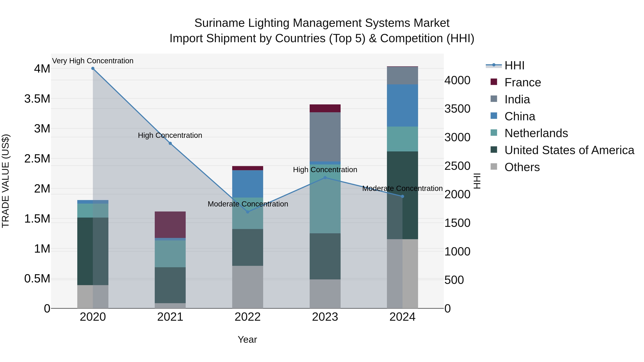Image resolution: width=644 pixels, height=362 pixels.
Task: Click the Netherlands teal legend swatch
Action: coord(494,133)
